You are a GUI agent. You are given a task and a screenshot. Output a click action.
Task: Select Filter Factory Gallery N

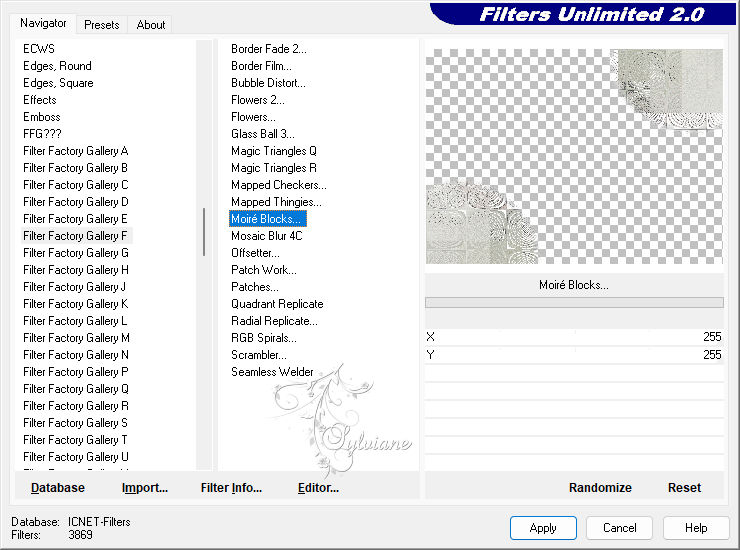click(x=76, y=355)
